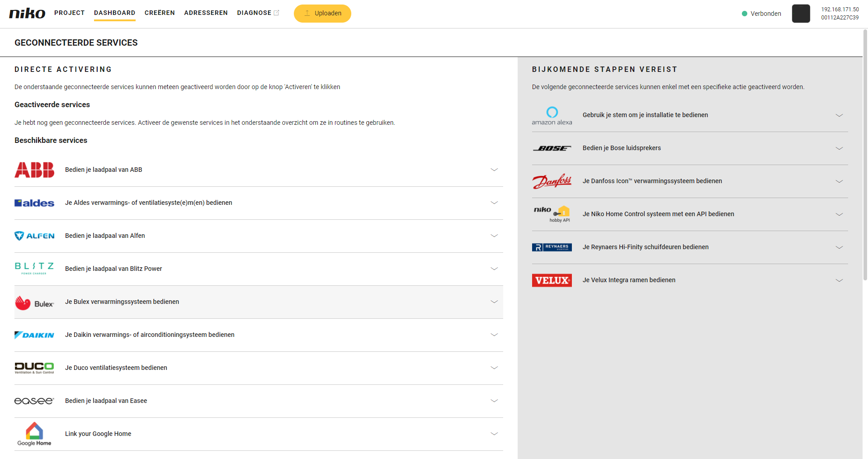Click the Daikin logo
This screenshot has height=459, width=868.
pyautogui.click(x=34, y=335)
